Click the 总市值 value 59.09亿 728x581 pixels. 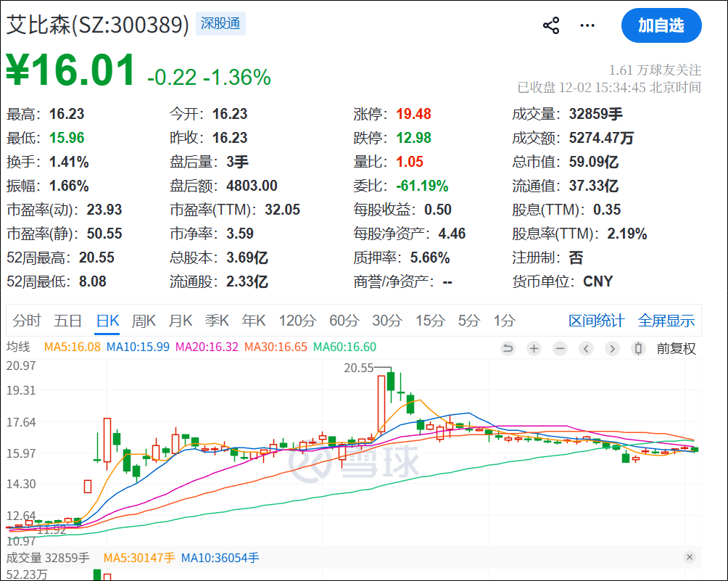click(594, 162)
